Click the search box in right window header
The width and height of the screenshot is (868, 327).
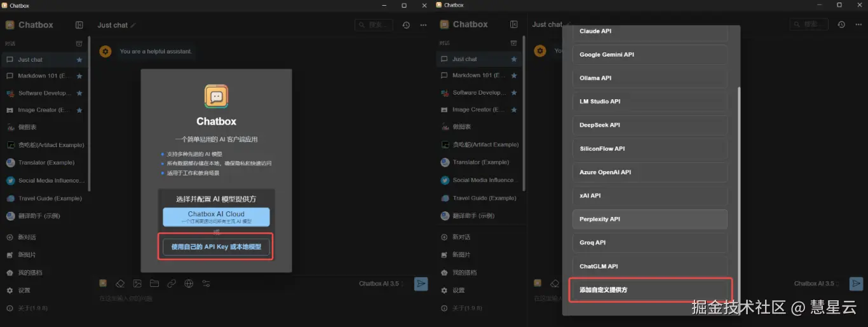809,24
